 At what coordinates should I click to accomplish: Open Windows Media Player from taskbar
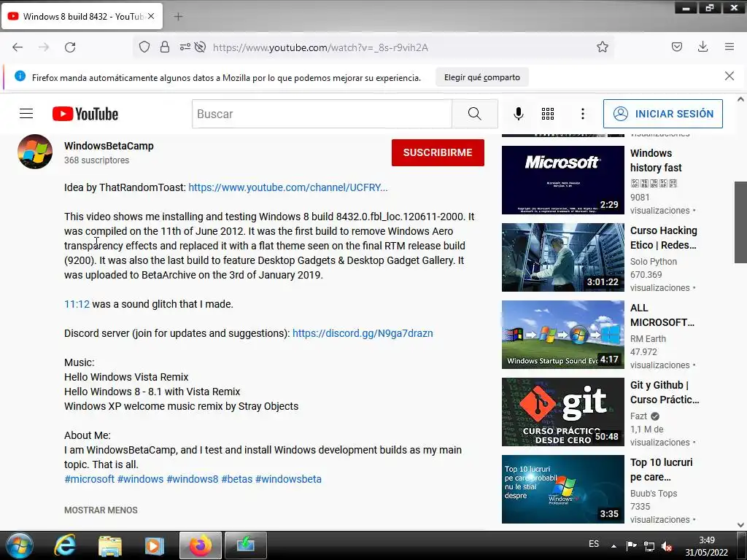coord(154,545)
